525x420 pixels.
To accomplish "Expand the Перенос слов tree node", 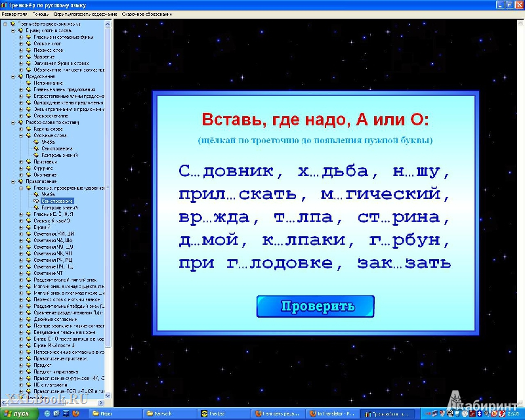I will pos(20,50).
